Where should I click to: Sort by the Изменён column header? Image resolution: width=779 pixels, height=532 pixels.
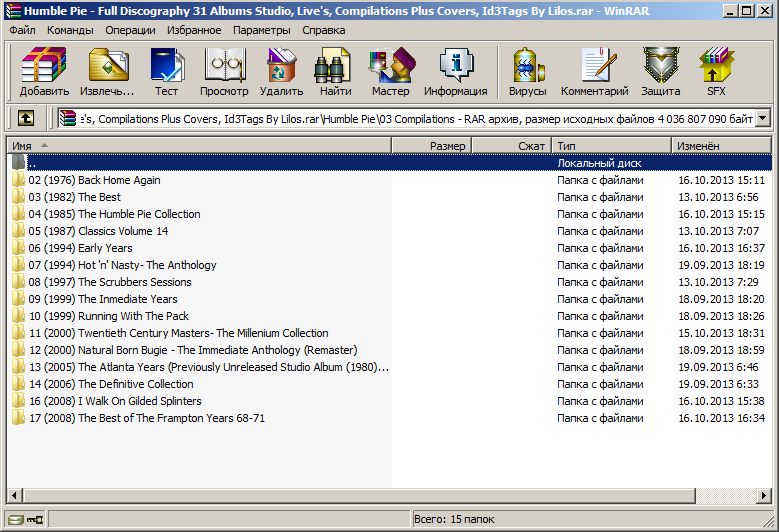[721, 146]
